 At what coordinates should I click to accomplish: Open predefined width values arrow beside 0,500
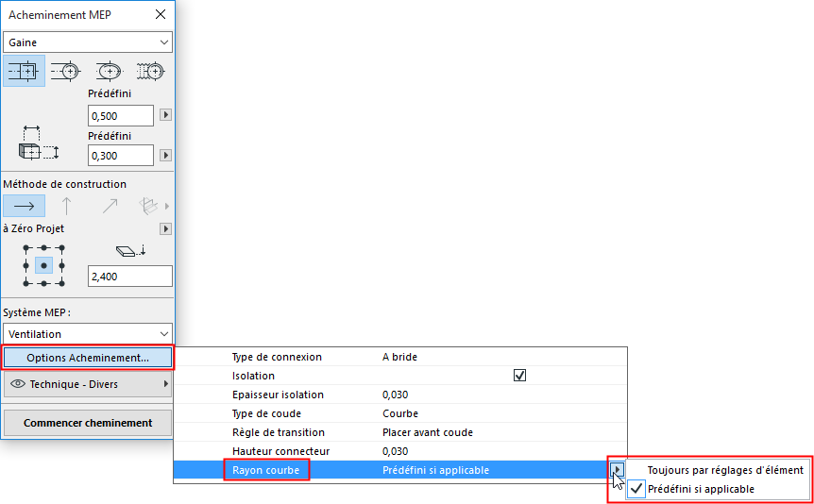coord(165,115)
